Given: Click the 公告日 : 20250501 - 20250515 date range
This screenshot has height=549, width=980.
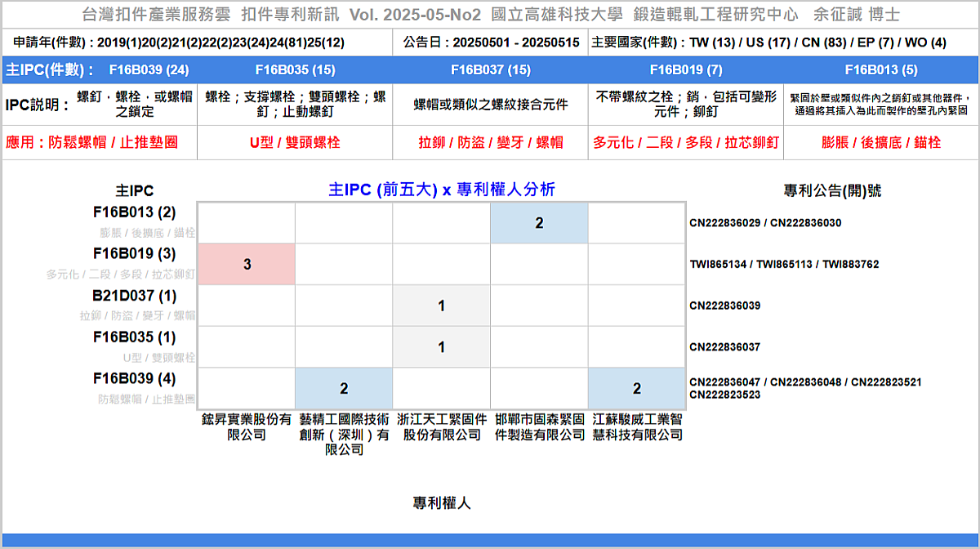Looking at the screenshot, I should point(492,42).
